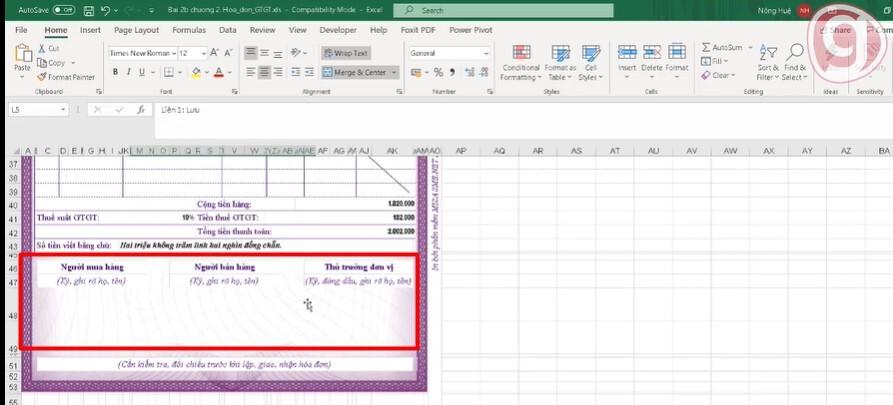Open Format as Table gallery
This screenshot has width=893, height=405.
560,63
